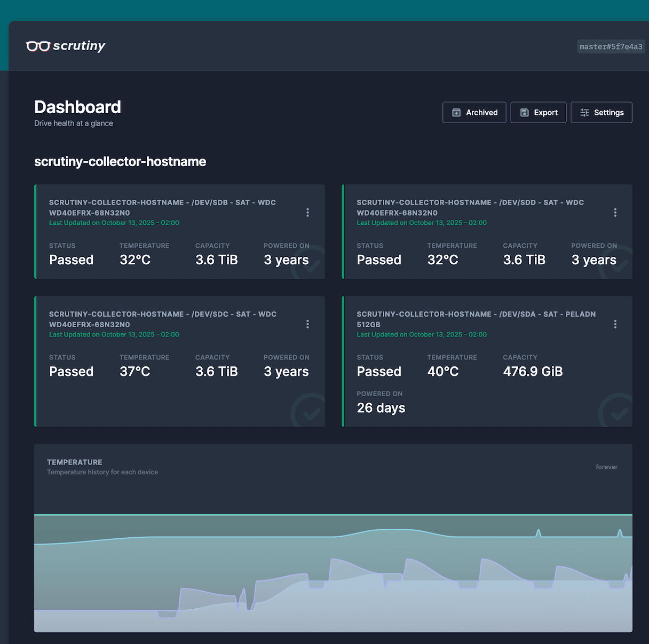Click the "forever" time range label
This screenshot has height=644, width=649.
click(606, 467)
